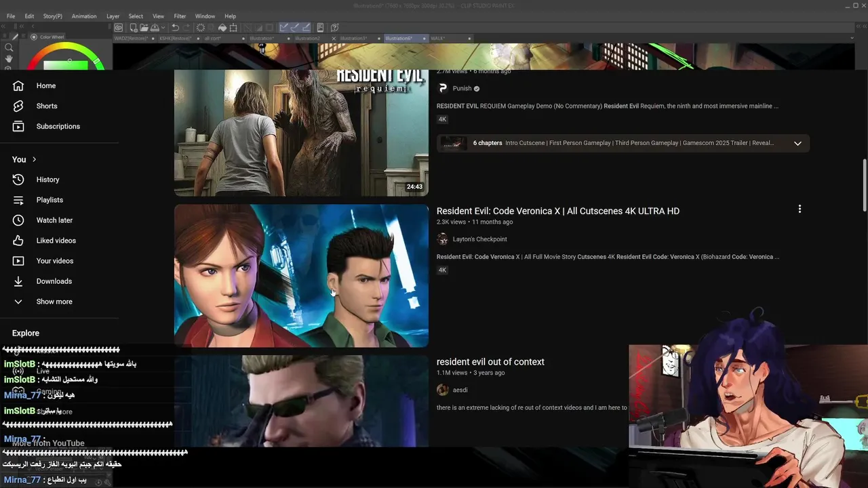
Task: Open the dropdown arrow beside Save icon
Action: 163,28
